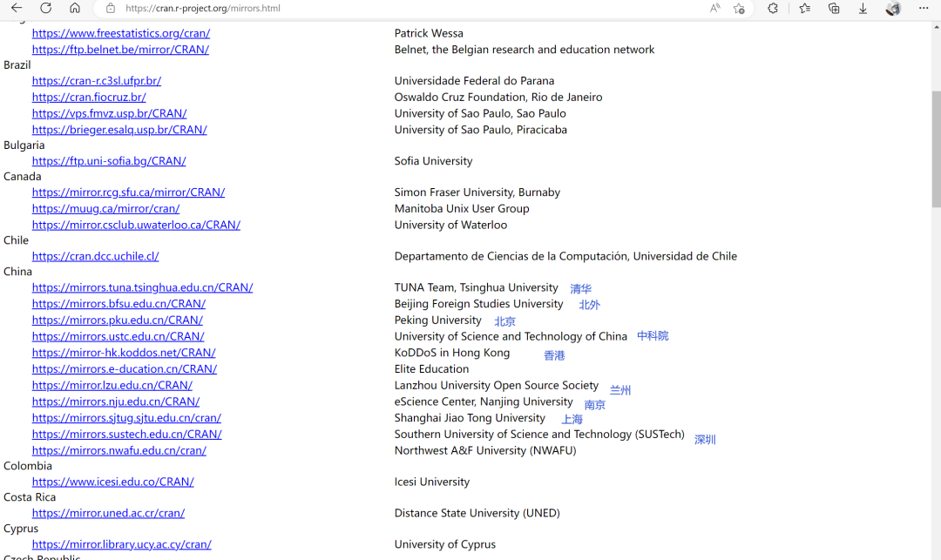Open the ftp.uni-sofia.bg CRAN link
Image resolution: width=941 pixels, height=560 pixels.
109,161
